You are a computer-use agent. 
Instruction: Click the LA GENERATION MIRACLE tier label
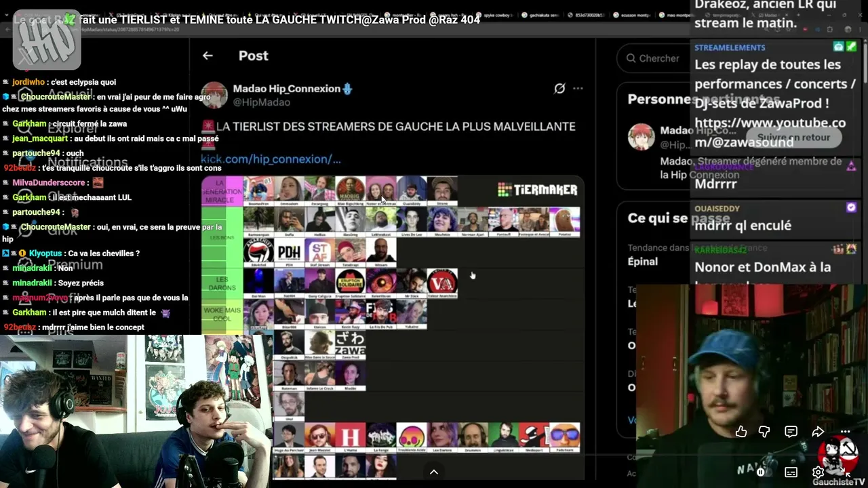(222, 191)
